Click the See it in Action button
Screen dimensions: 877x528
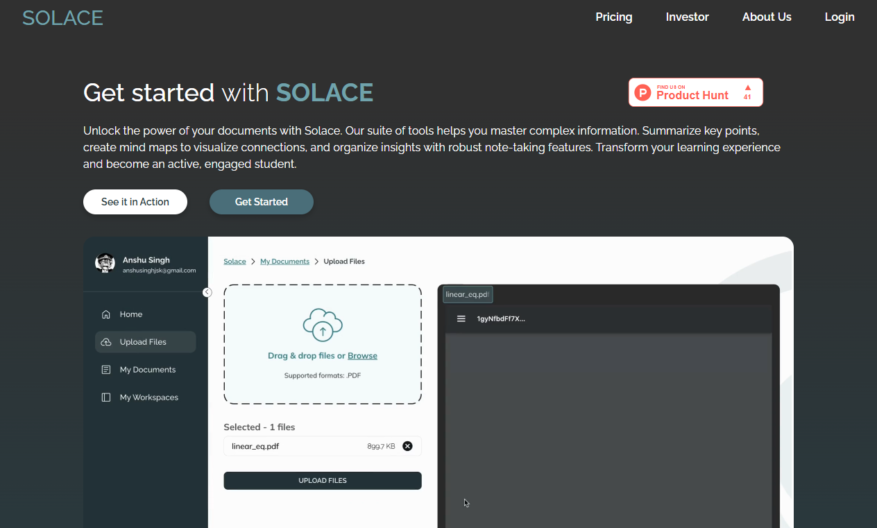click(135, 202)
